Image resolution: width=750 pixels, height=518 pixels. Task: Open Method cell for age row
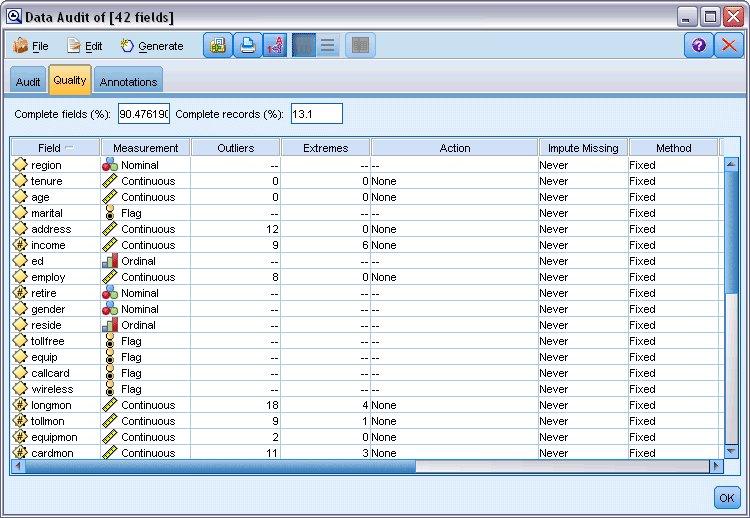(673, 197)
